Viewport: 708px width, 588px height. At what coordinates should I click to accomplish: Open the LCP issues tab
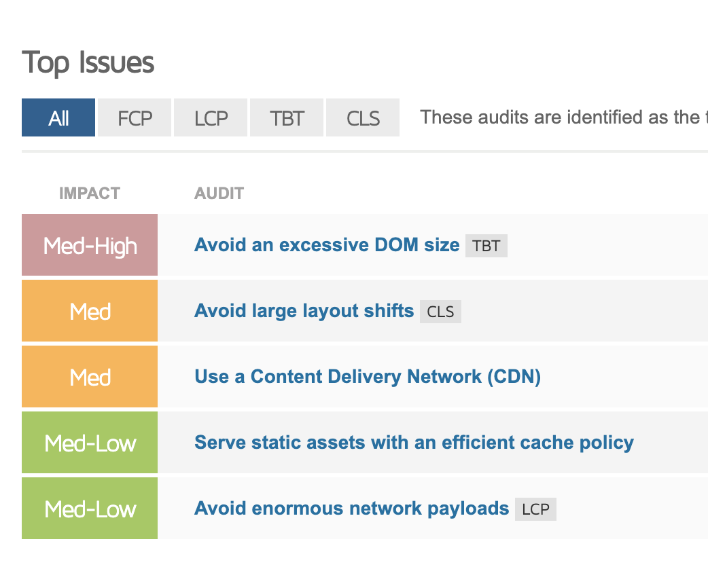[x=211, y=118]
